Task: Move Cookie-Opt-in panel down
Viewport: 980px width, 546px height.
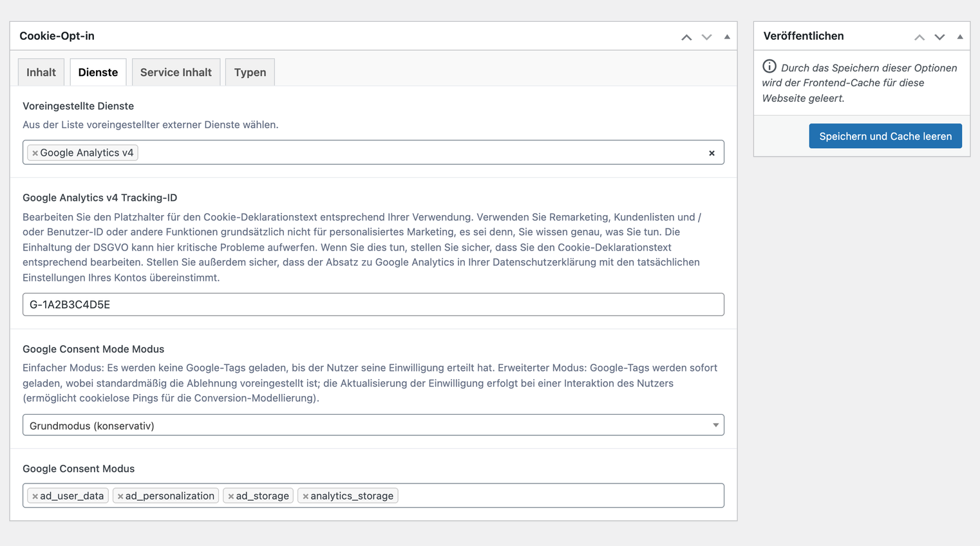Action: pyautogui.click(x=706, y=37)
